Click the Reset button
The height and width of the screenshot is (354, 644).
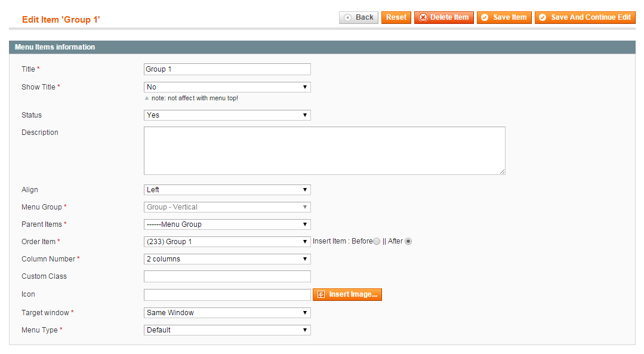tap(396, 17)
